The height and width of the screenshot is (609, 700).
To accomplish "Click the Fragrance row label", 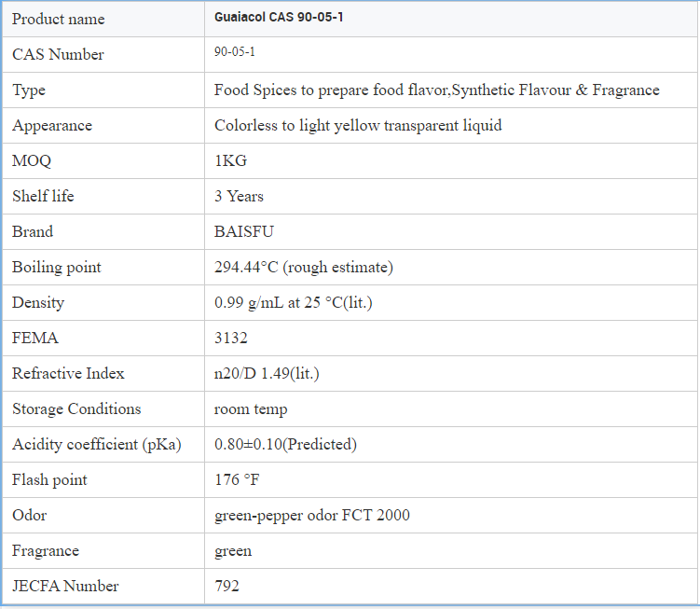I will [46, 551].
